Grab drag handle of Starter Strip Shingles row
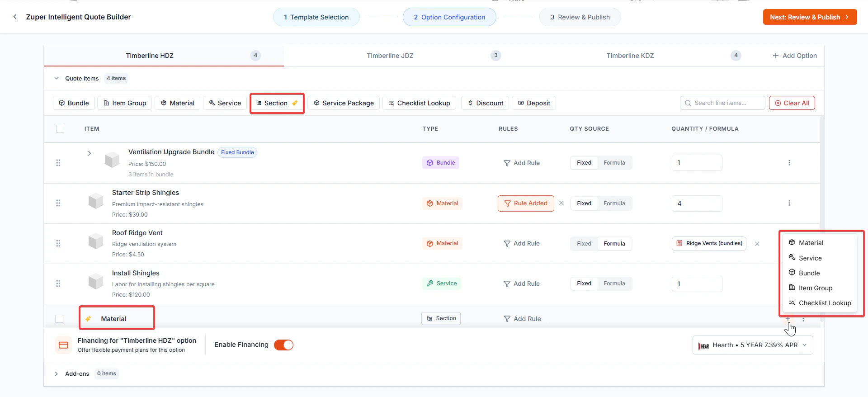This screenshot has width=868, height=397. [x=58, y=203]
